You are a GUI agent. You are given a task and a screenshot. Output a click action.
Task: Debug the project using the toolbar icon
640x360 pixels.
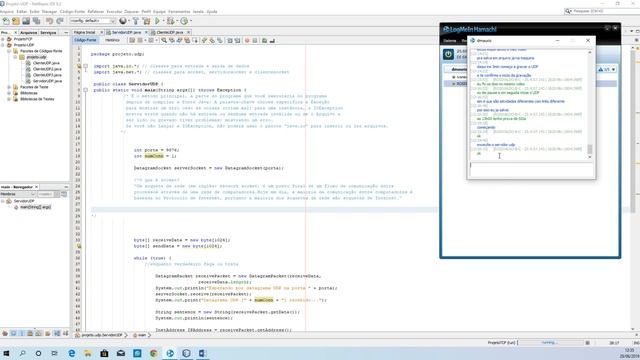pyautogui.click(x=171, y=21)
